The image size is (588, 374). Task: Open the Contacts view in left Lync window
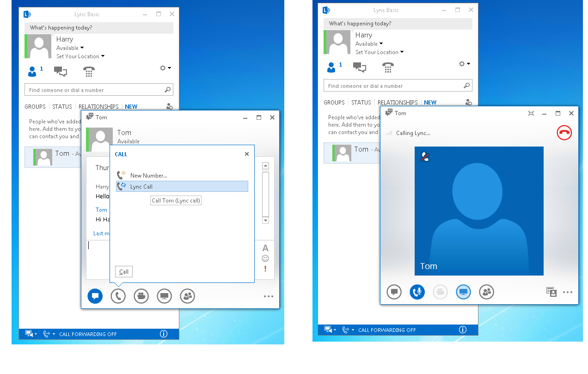click(x=32, y=72)
